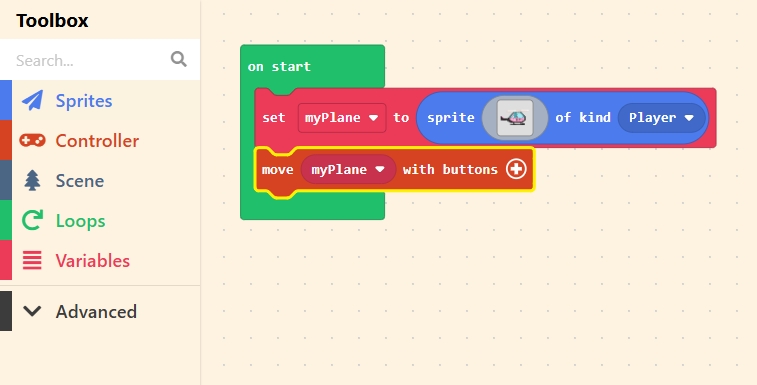
Task: Click the 'sprite' block label
Action: [450, 118]
